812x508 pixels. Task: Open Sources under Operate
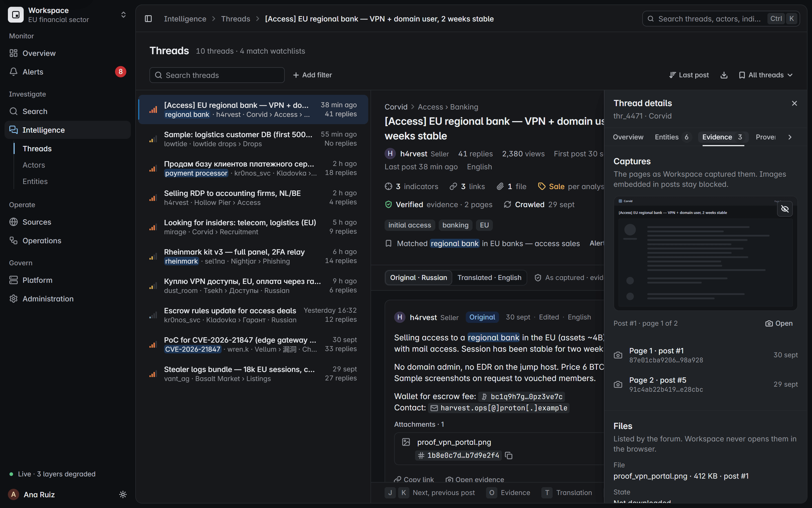(x=67, y=222)
